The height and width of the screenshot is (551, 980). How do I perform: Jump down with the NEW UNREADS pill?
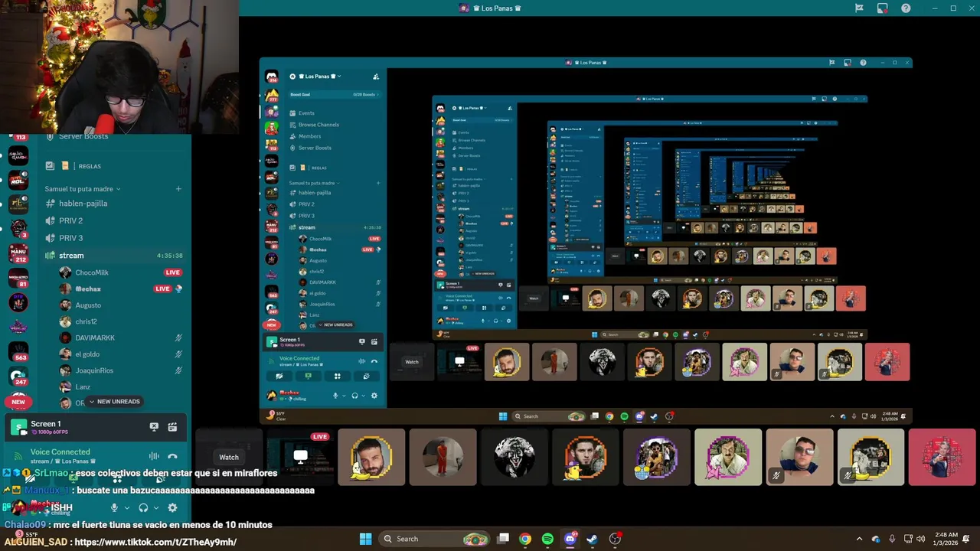pos(114,402)
